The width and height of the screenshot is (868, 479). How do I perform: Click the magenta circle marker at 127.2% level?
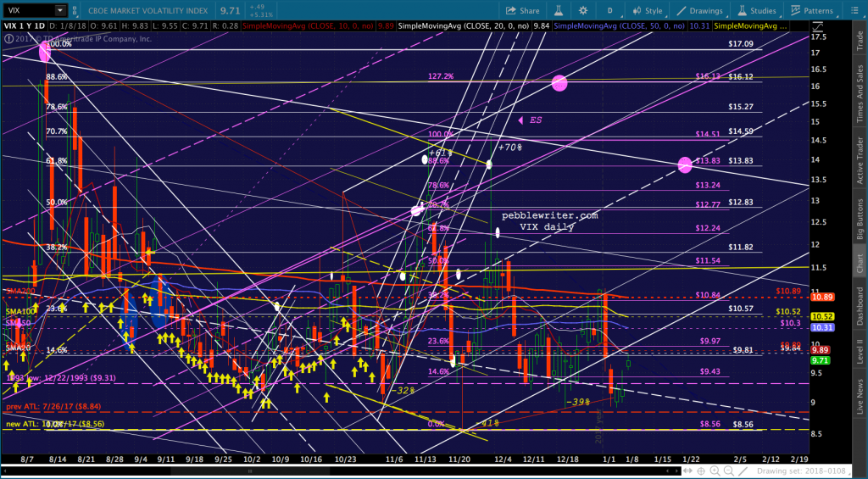(x=559, y=83)
